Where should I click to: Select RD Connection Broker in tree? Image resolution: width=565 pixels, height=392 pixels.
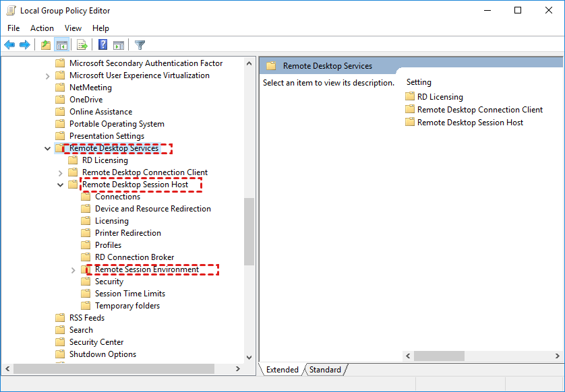[x=134, y=257]
